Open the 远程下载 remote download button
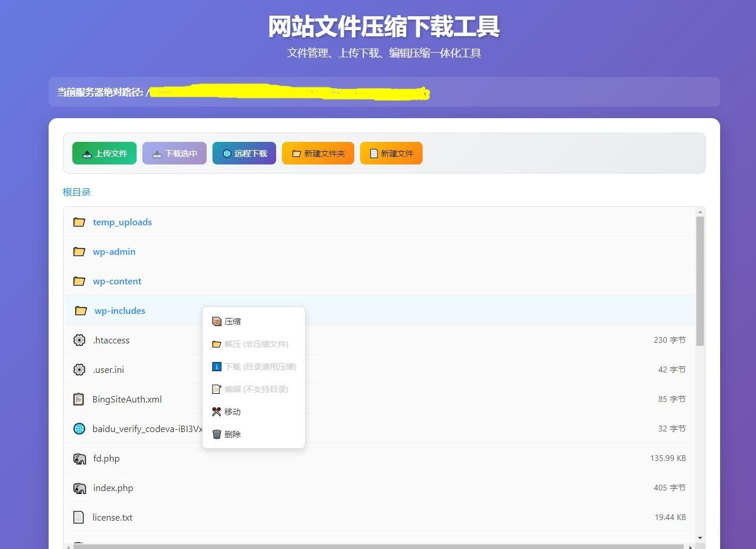The width and height of the screenshot is (756, 549). pos(244,153)
